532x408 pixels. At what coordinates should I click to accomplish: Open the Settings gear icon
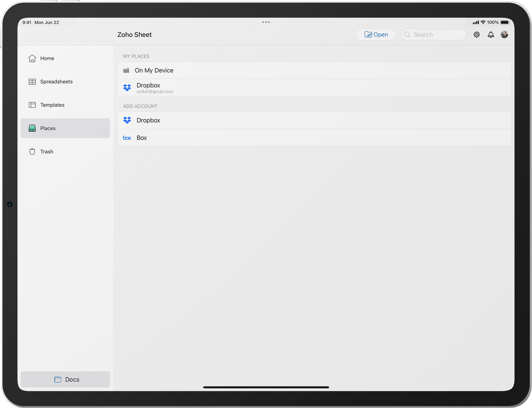point(477,35)
